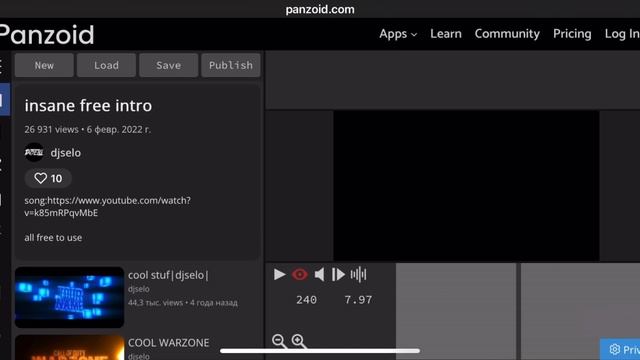Open the djselo author name link
Image resolution: width=640 pixels, height=360 pixels.
[x=66, y=153]
